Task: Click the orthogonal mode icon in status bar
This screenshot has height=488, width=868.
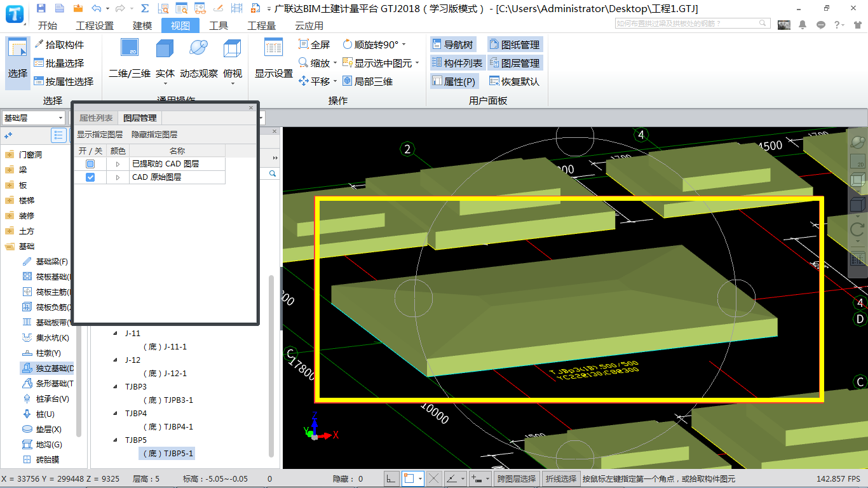Action: pos(392,478)
